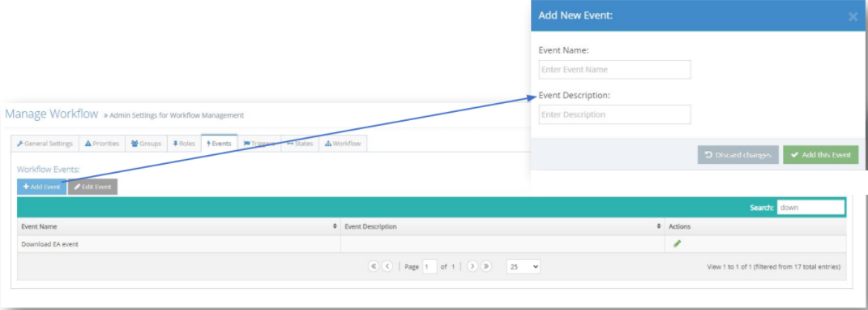Viewport: 868px width, 310px height.
Task: Click the green pencil edit icon
Action: click(677, 243)
